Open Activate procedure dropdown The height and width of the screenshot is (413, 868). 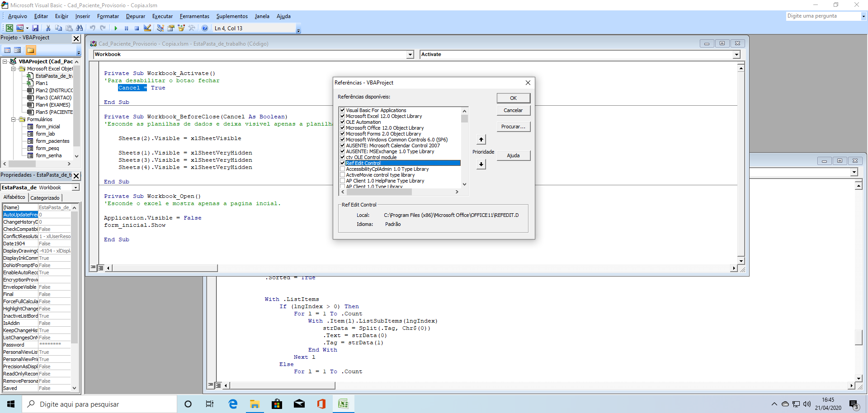coord(736,55)
